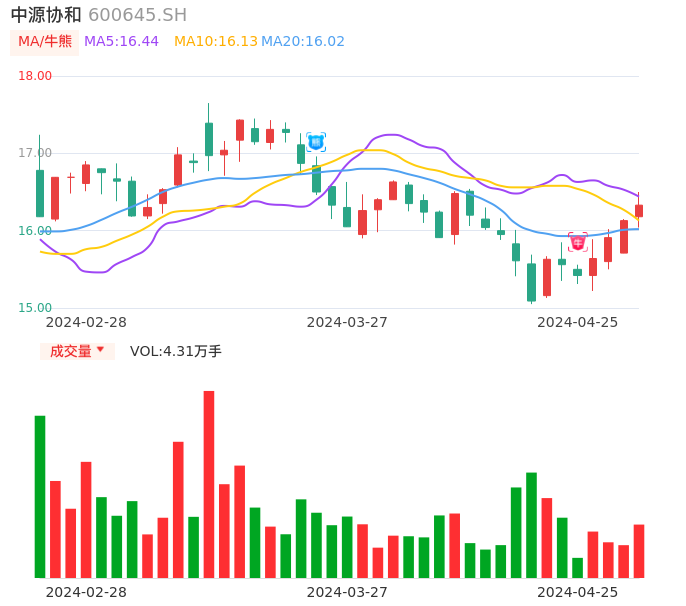Open the 成交量 indicator dropdown
This screenshot has width=686, height=606.
click(77, 351)
